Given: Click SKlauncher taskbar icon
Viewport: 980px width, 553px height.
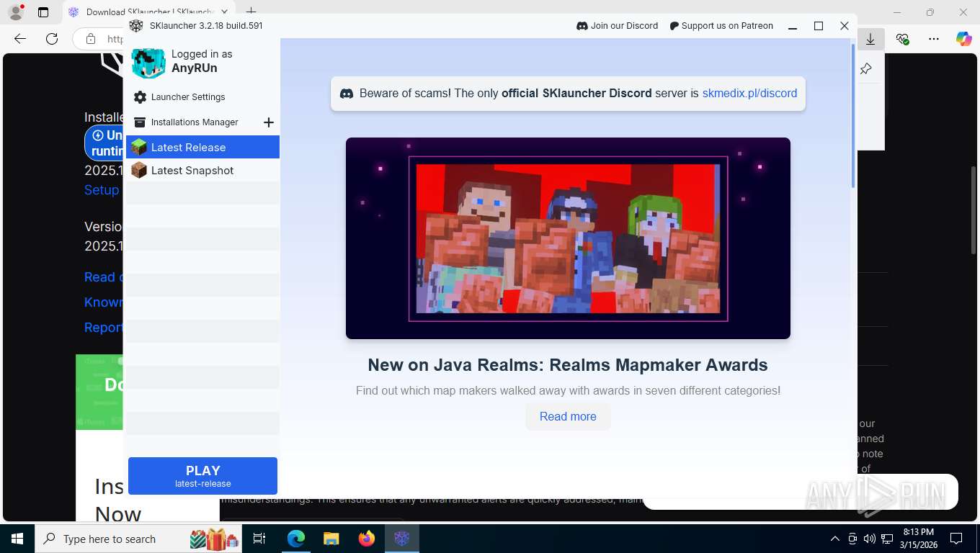Looking at the screenshot, I should 401,539.
